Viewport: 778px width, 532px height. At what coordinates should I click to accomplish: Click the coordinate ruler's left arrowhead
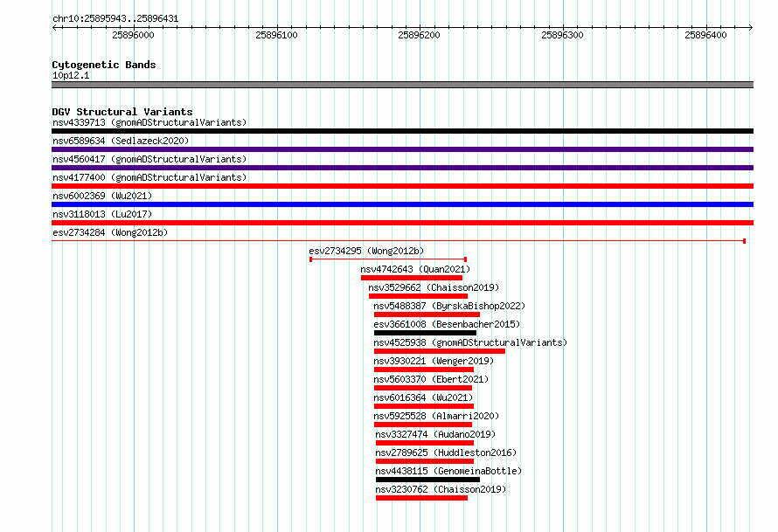pyautogui.click(x=54, y=27)
